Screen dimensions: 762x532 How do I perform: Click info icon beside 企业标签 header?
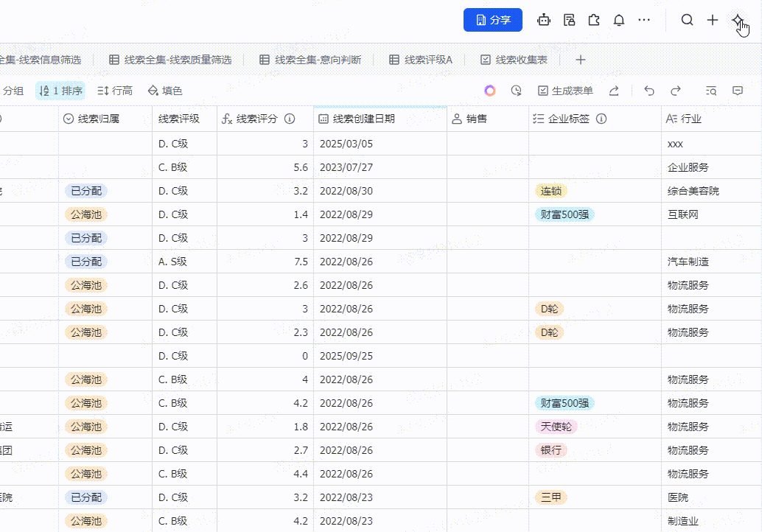(601, 119)
